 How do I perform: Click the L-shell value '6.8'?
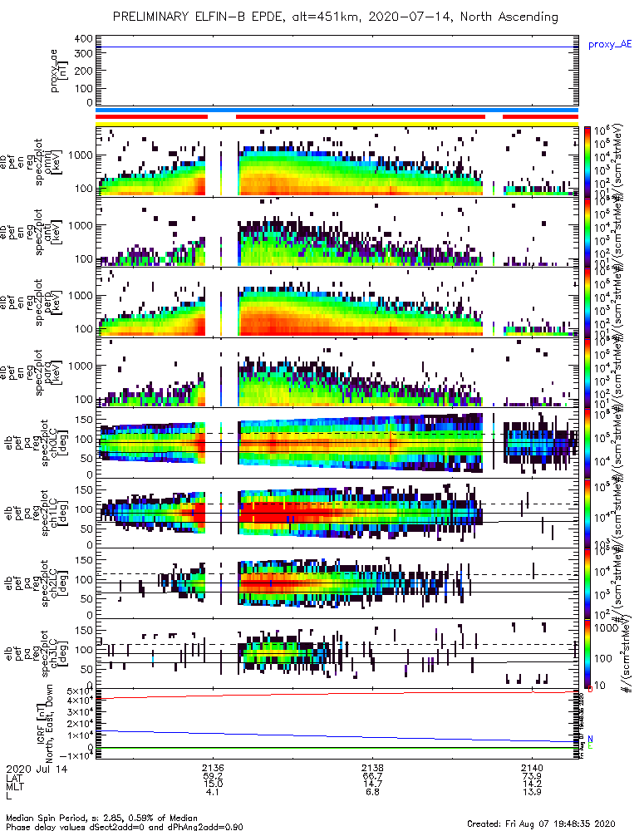tap(372, 792)
